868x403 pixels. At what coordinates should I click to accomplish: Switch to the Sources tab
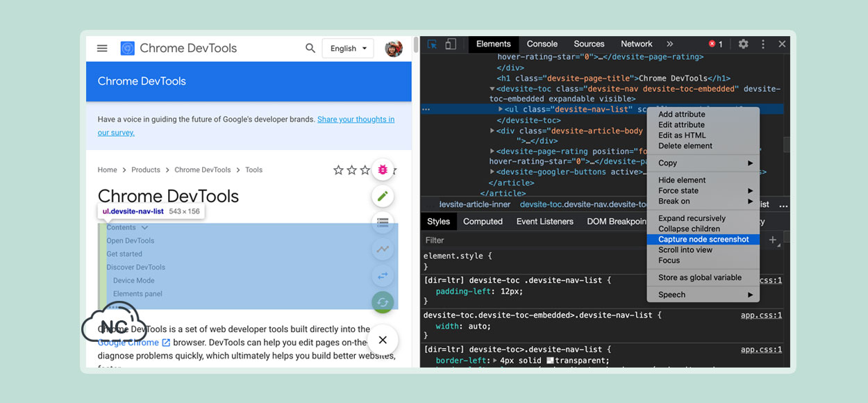pos(589,44)
